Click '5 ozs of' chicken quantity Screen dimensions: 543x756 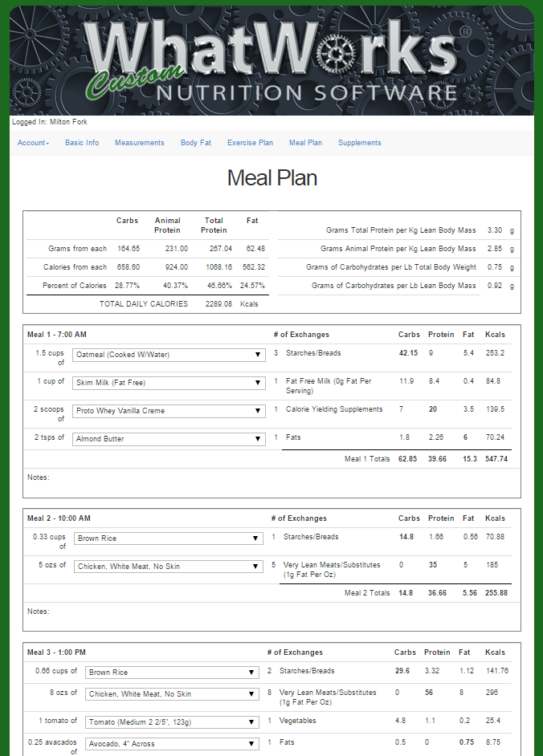(x=52, y=565)
